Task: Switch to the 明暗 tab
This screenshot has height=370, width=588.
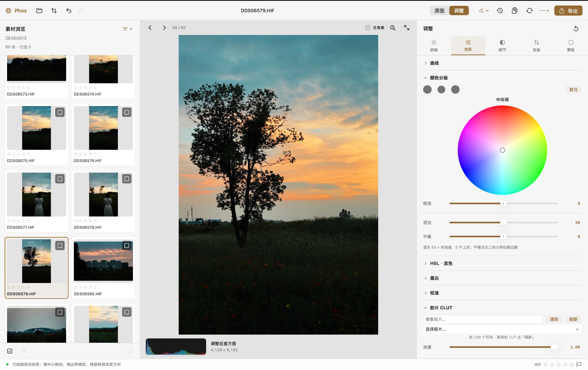Action: point(434,46)
